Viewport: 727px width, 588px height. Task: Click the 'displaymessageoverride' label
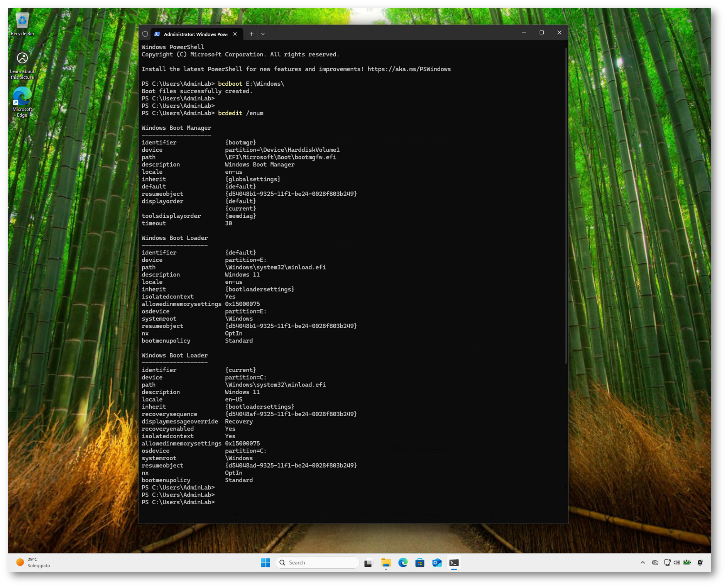coord(180,421)
